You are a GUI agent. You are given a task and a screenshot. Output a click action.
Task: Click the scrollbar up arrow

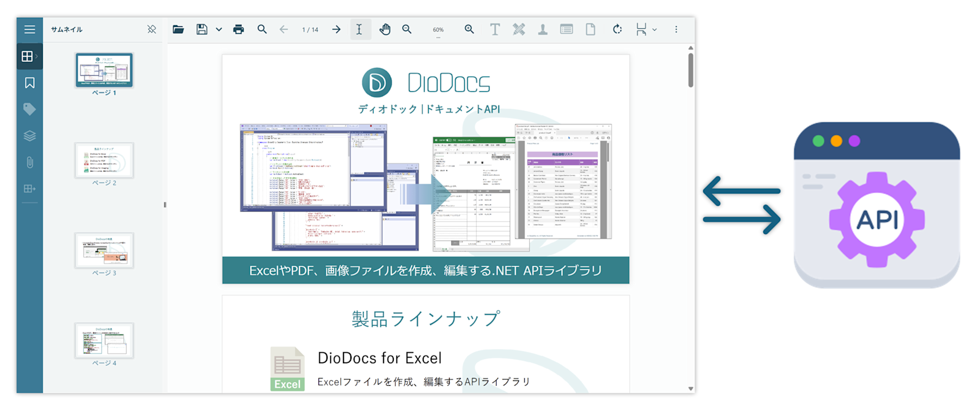(691, 48)
